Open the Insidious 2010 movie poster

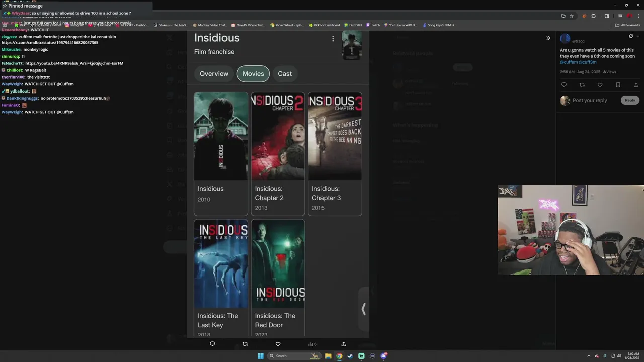[x=221, y=136]
